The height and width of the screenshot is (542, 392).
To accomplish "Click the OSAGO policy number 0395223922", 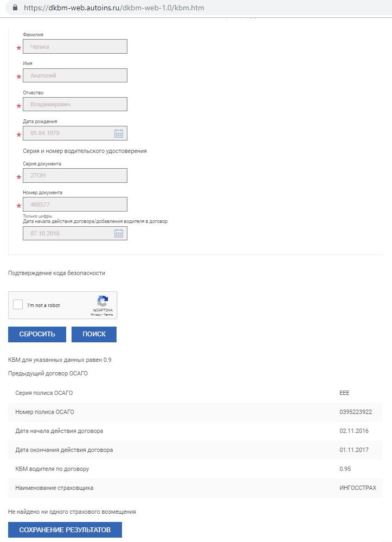I will 356,412.
